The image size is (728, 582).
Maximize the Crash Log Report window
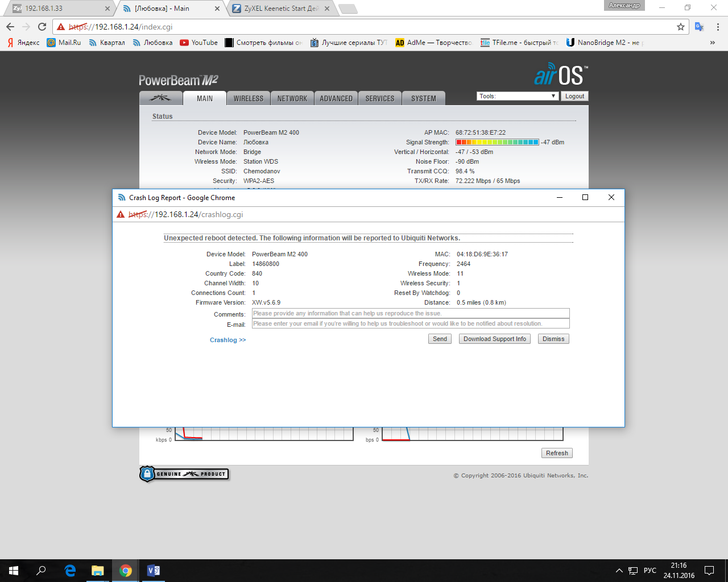(585, 197)
